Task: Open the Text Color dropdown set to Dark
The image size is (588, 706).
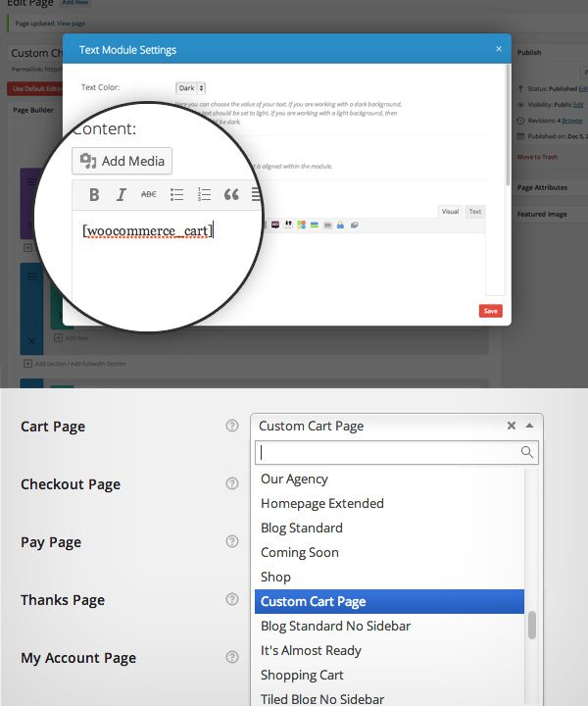Action: coord(190,88)
